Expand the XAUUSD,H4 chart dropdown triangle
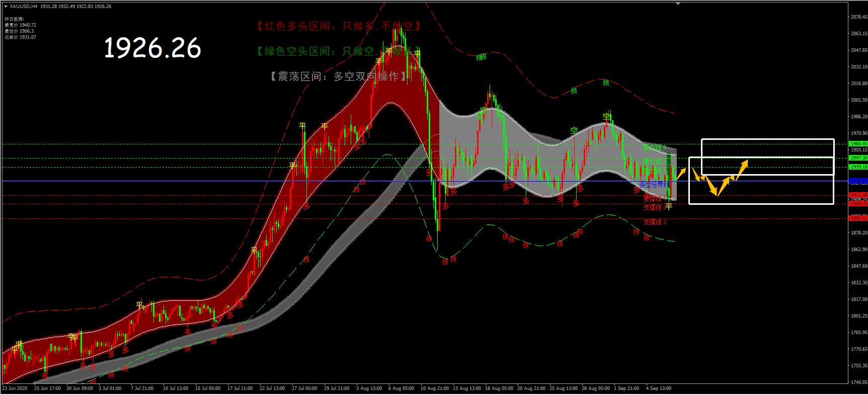The width and height of the screenshot is (868, 395). point(6,7)
